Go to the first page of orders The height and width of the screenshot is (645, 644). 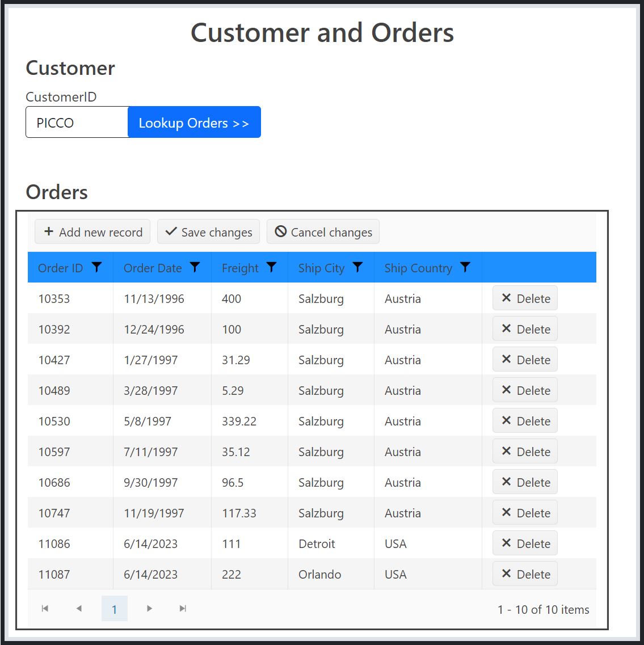pos(45,608)
